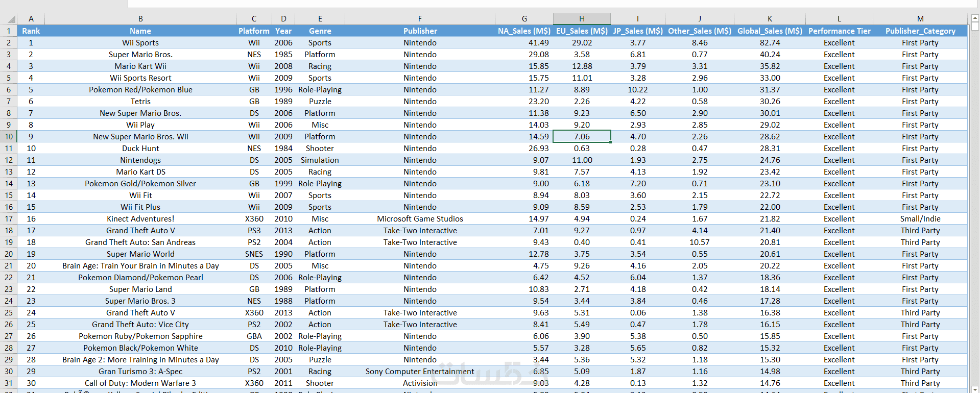980x393 pixels.
Task: Click the Global_Sales (M$) header cell
Action: click(770, 31)
